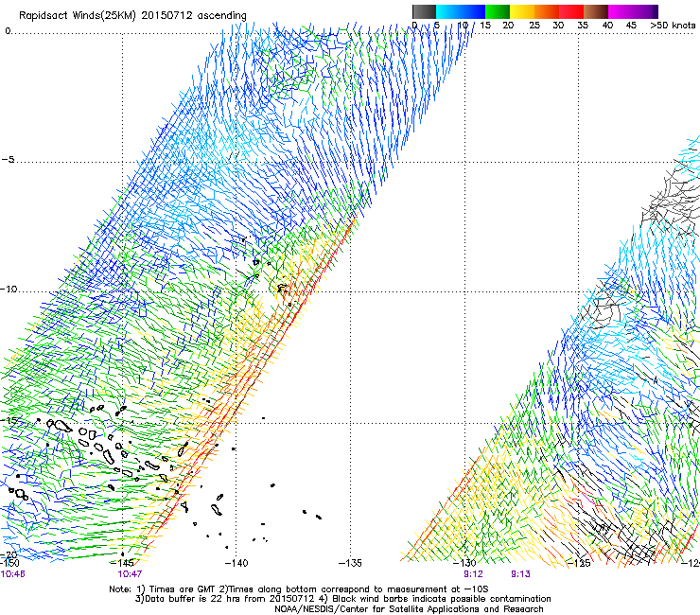Click the cyan-blue 5-15 knots legend swatch
Image resolution: width=700 pixels, height=615 pixels.
tap(461, 11)
